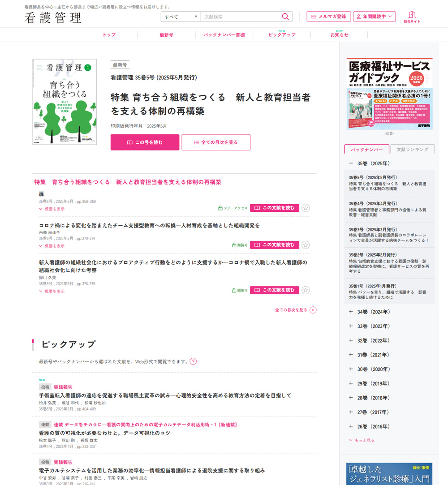Image resolution: width=448 pixels, height=485 pixels.
Task: Open the ジェネラリスト診療入門 ad banner
Action: click(x=389, y=474)
